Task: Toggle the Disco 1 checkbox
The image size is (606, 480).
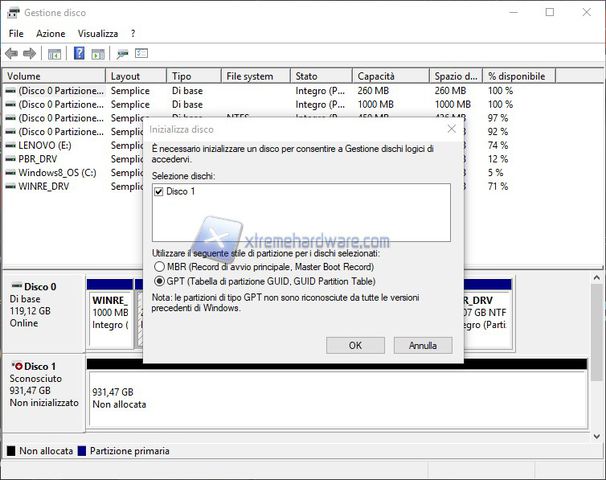Action: tap(159, 191)
